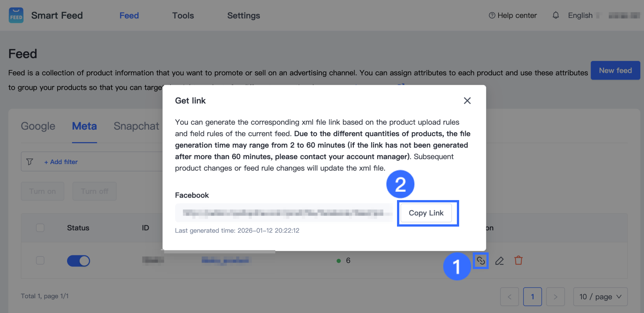The width and height of the screenshot is (644, 313).
Task: Click the filter funnel icon
Action: [30, 162]
